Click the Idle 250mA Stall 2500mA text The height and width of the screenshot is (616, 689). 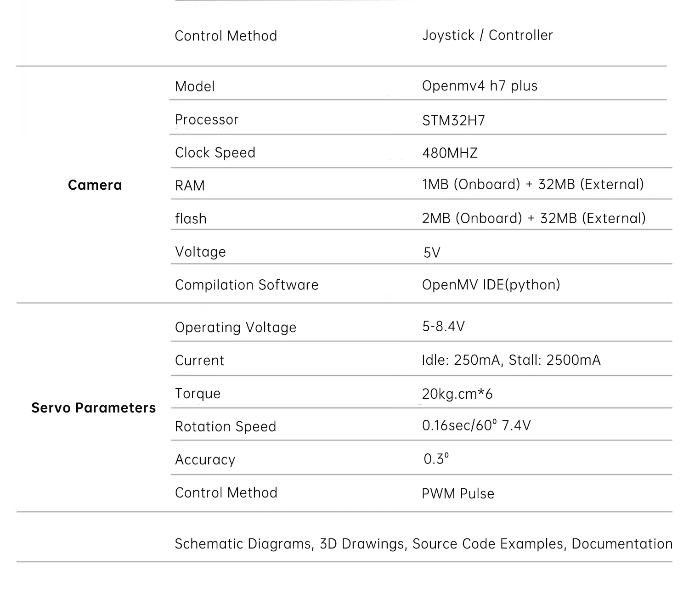(511, 360)
